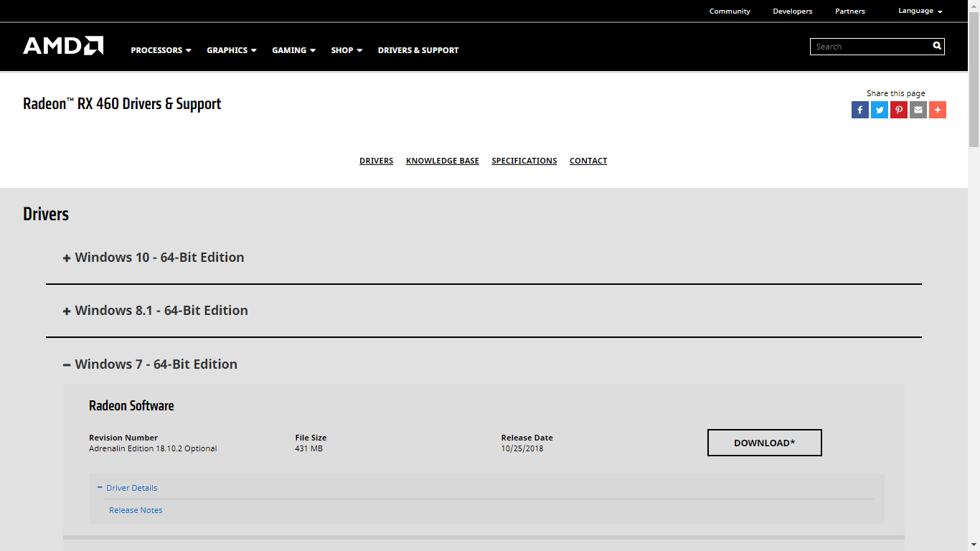The image size is (980, 551).
Task: Share page on Facebook
Action: tap(860, 110)
